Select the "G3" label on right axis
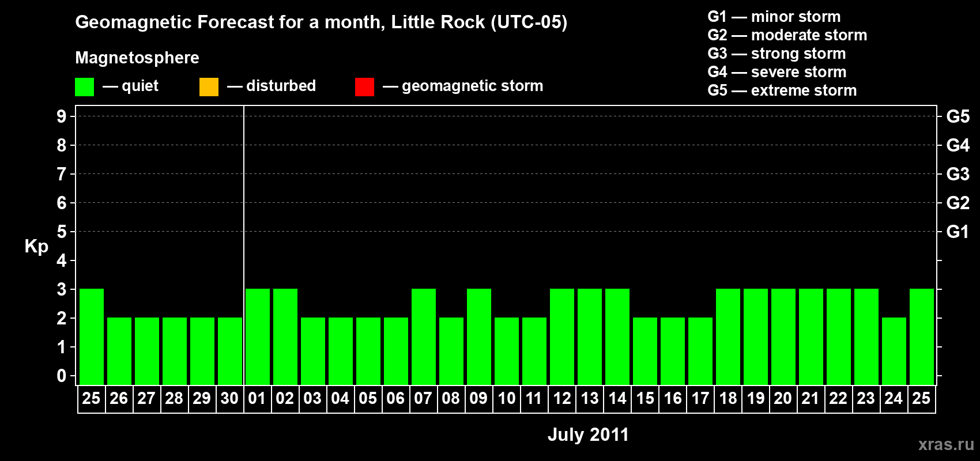The height and width of the screenshot is (461, 980). click(x=958, y=174)
